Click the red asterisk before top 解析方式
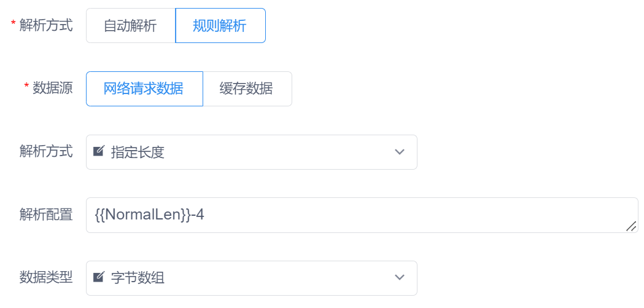 [14, 25]
